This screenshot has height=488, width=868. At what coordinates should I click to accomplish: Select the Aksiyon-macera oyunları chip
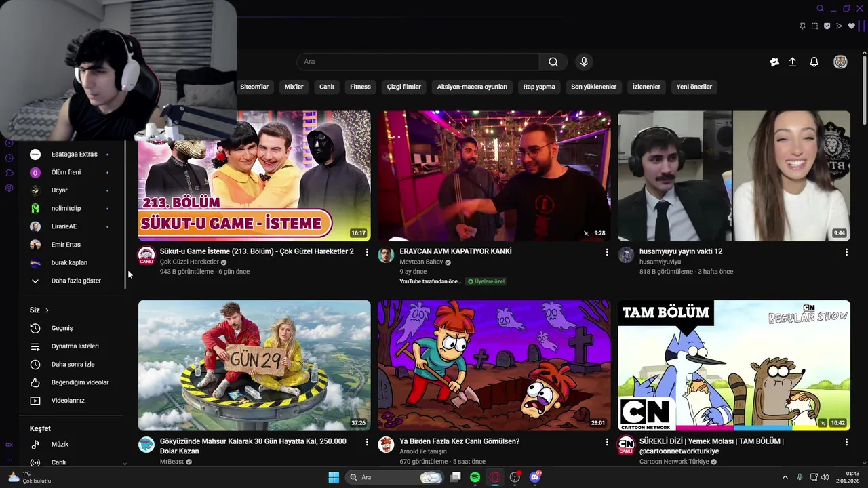pyautogui.click(x=472, y=87)
